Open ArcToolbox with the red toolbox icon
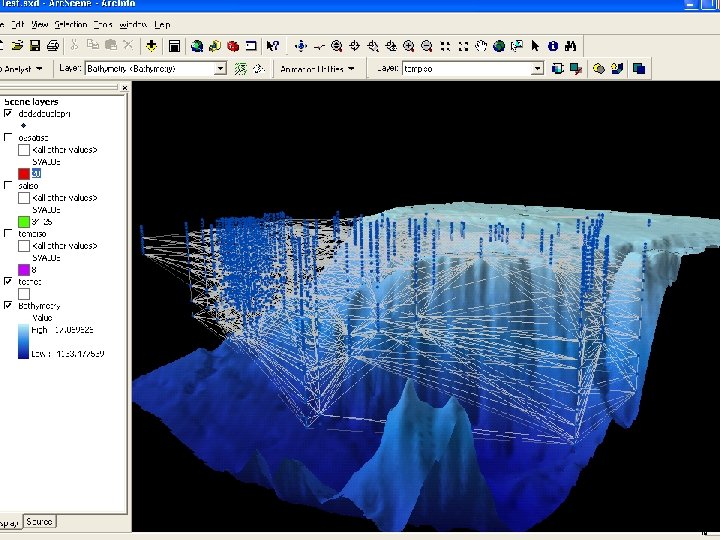This screenshot has width=720, height=540. coord(233,45)
